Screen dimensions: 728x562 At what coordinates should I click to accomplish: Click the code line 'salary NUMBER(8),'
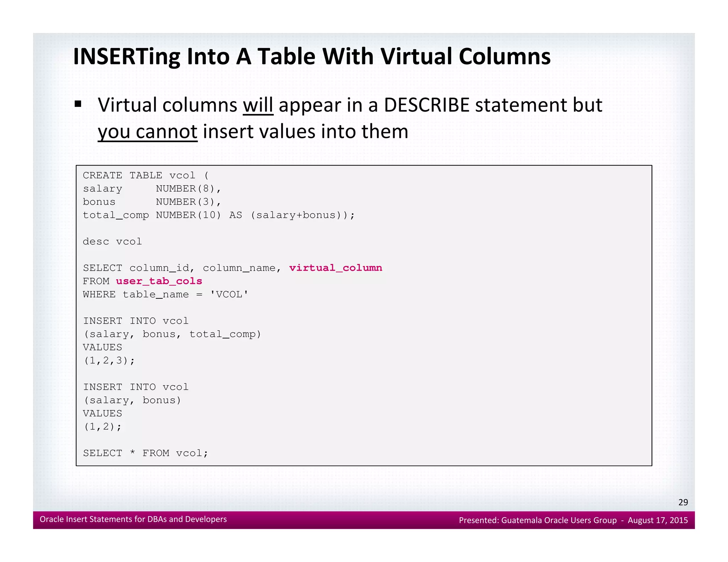pyautogui.click(x=152, y=189)
